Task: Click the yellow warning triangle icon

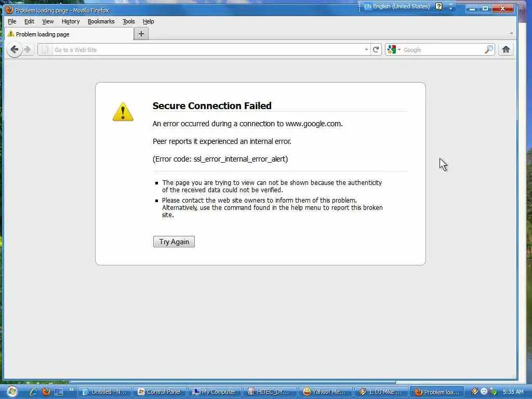Action: (x=123, y=112)
